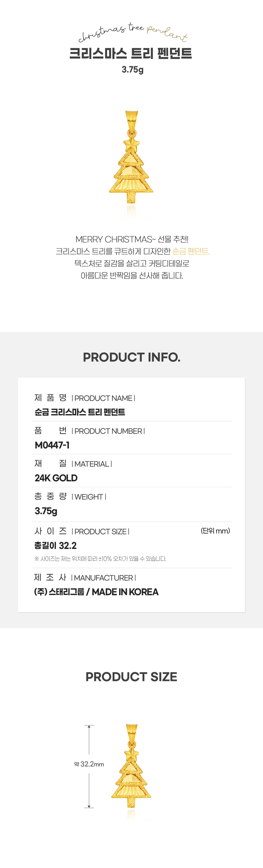Click the highlighted 순금 펜던트 gold text

tap(191, 251)
